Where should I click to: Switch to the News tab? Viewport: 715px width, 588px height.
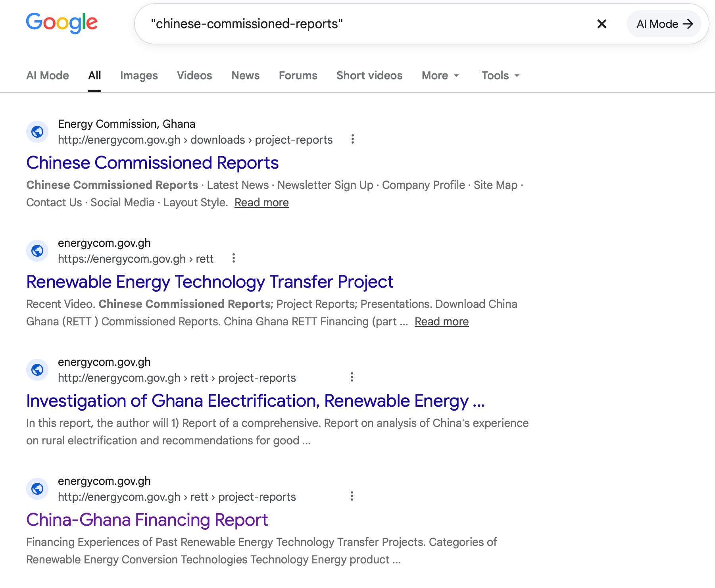click(245, 75)
